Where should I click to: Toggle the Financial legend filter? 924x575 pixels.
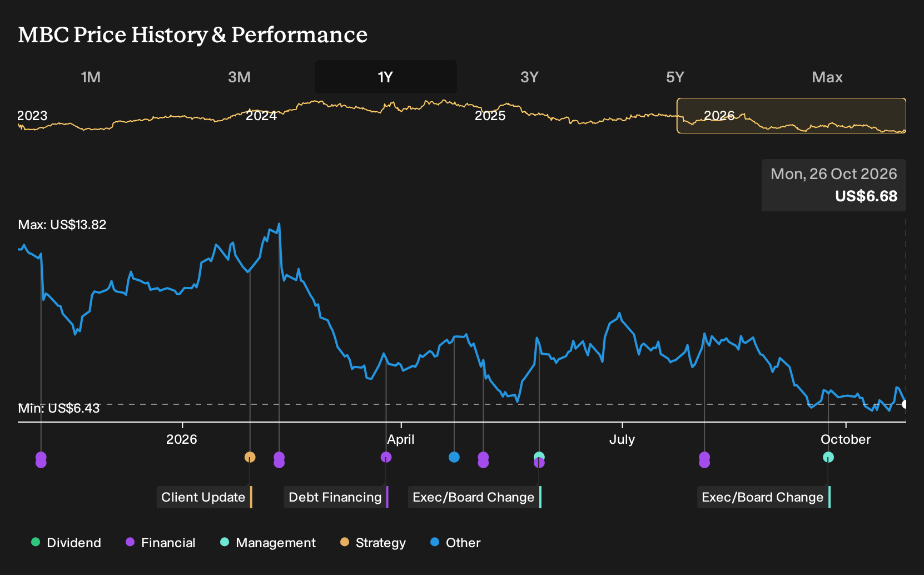161,543
